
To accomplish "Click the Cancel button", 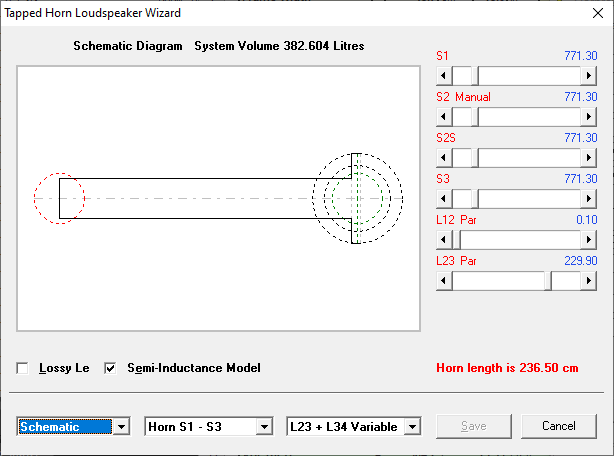I will (x=559, y=426).
